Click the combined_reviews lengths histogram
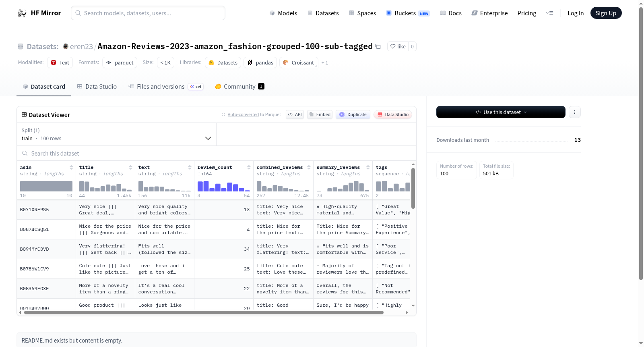This screenshot has width=644, height=347. [283, 186]
